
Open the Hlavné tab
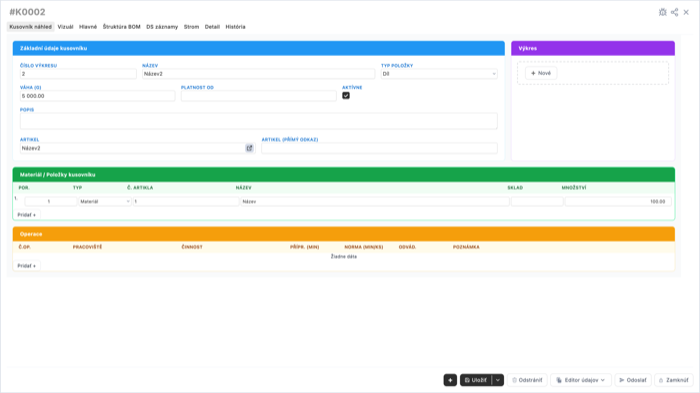click(88, 27)
